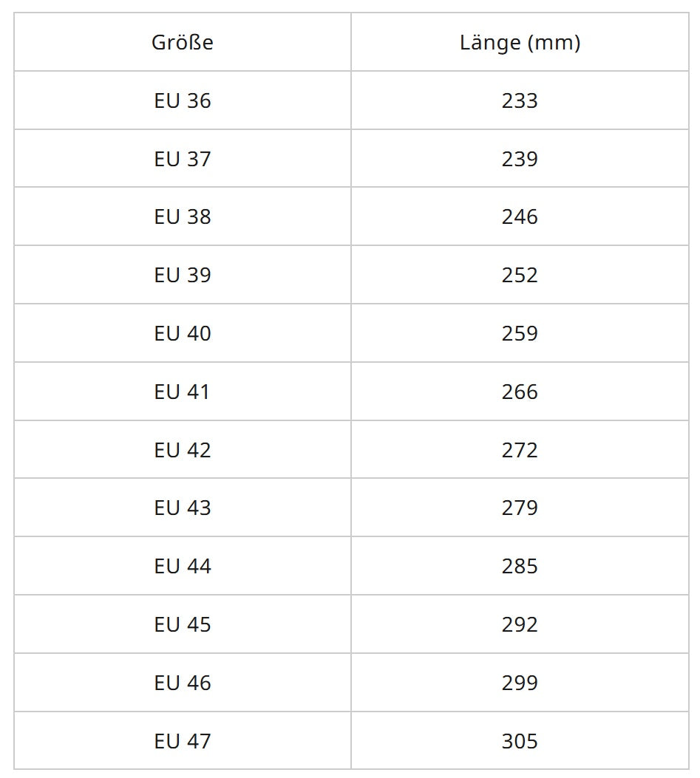The width and height of the screenshot is (700, 778).
Task: Click the EU 42 row label
Action: [x=183, y=450]
